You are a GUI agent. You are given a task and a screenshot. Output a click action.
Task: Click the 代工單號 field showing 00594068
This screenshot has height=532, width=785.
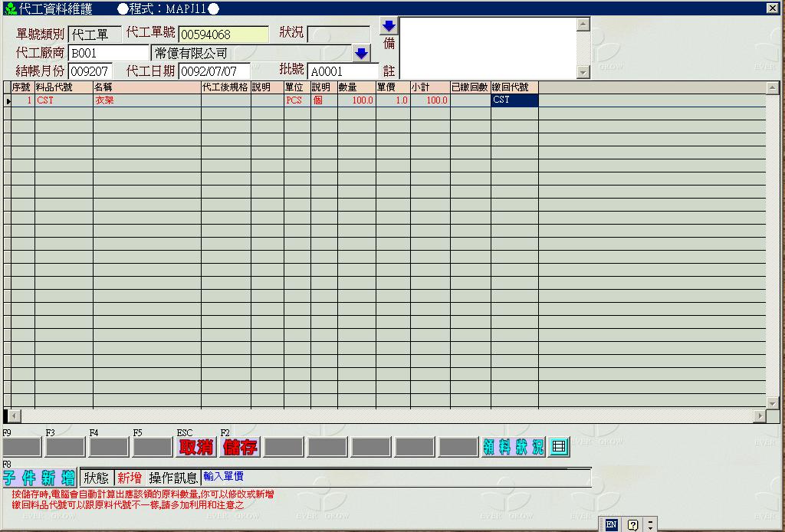click(223, 34)
